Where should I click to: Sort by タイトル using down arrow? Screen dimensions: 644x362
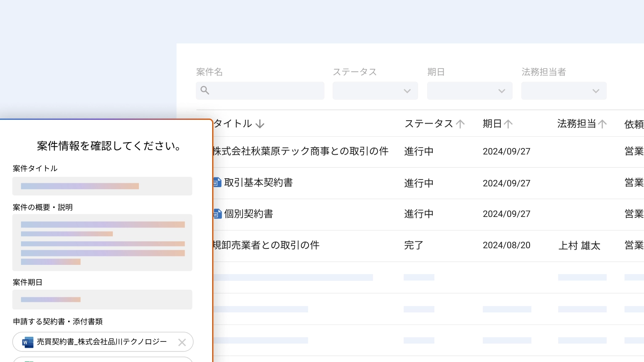(x=260, y=124)
